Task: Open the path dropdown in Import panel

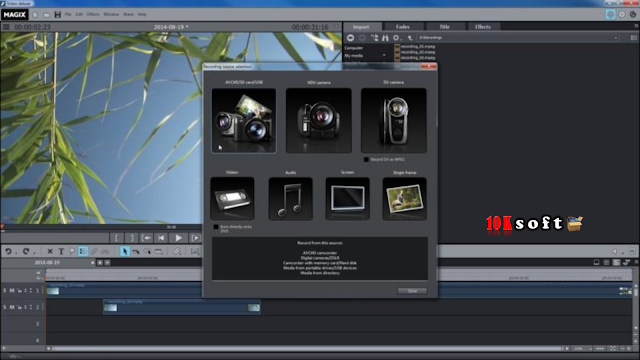Action: pyautogui.click(x=616, y=38)
